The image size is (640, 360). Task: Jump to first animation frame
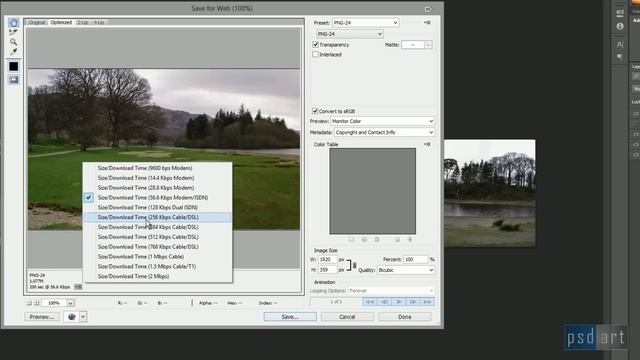(x=370, y=302)
